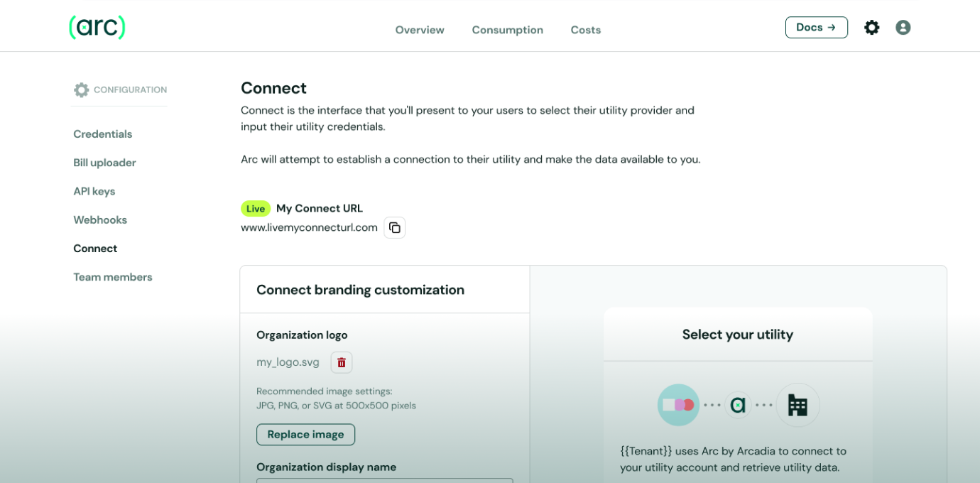
Task: Open Bill uploader in sidebar
Action: click(104, 163)
